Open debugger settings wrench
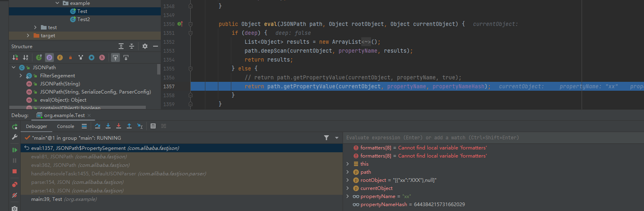This screenshot has width=644, height=211. tap(15, 137)
